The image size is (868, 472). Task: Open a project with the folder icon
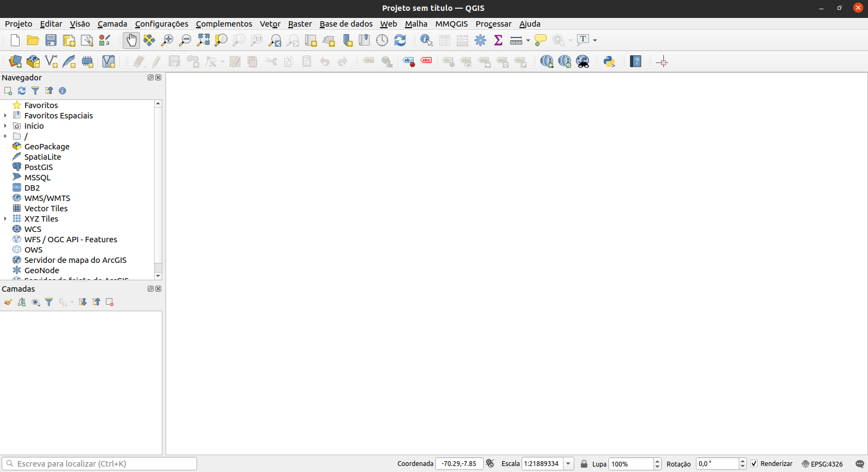pyautogui.click(x=33, y=40)
